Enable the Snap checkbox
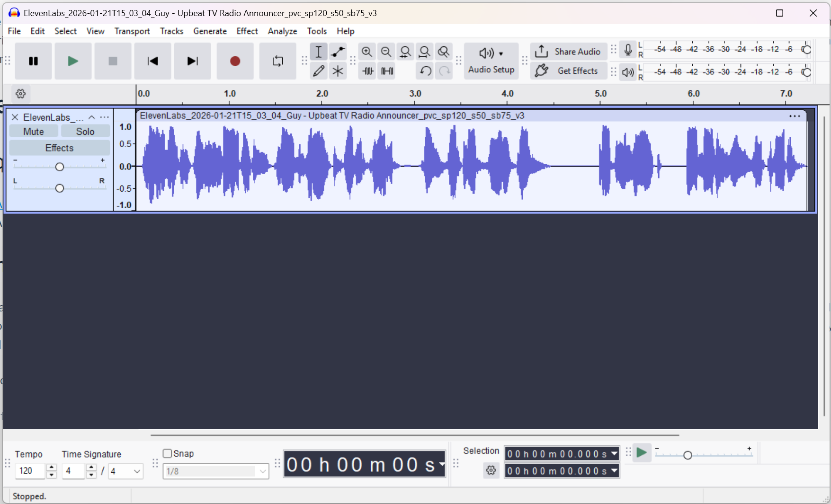The height and width of the screenshot is (504, 831). pyautogui.click(x=167, y=453)
